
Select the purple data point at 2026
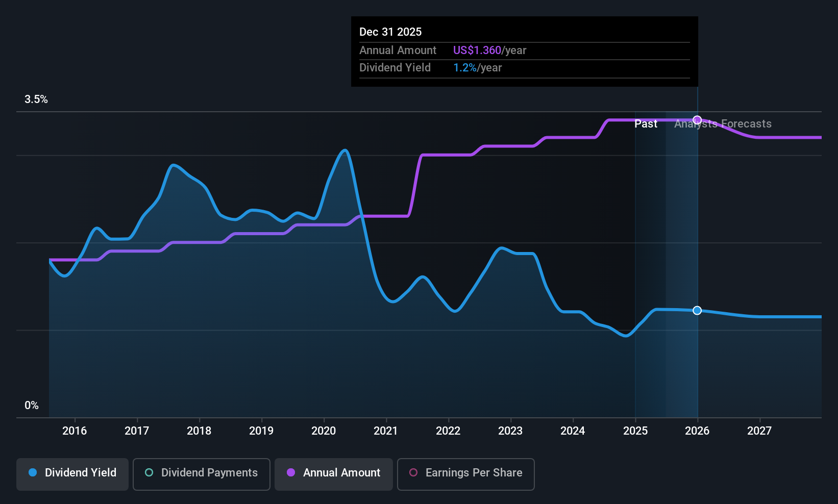click(697, 120)
